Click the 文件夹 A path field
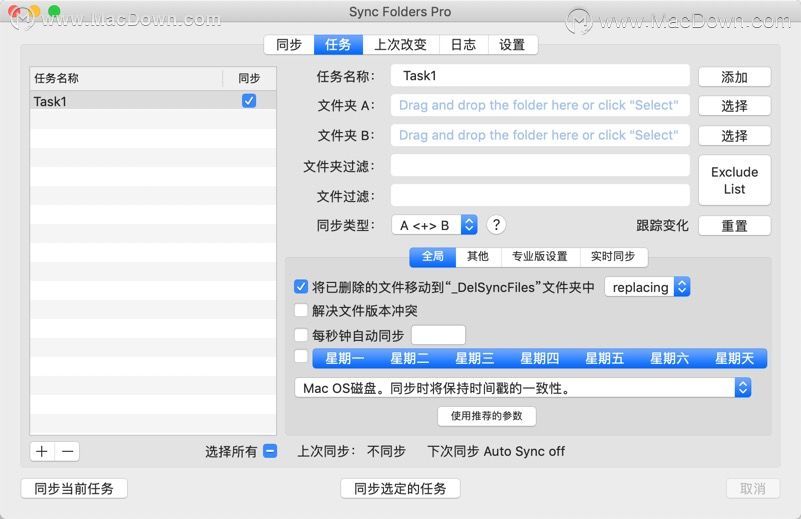This screenshot has width=801, height=519. point(540,105)
